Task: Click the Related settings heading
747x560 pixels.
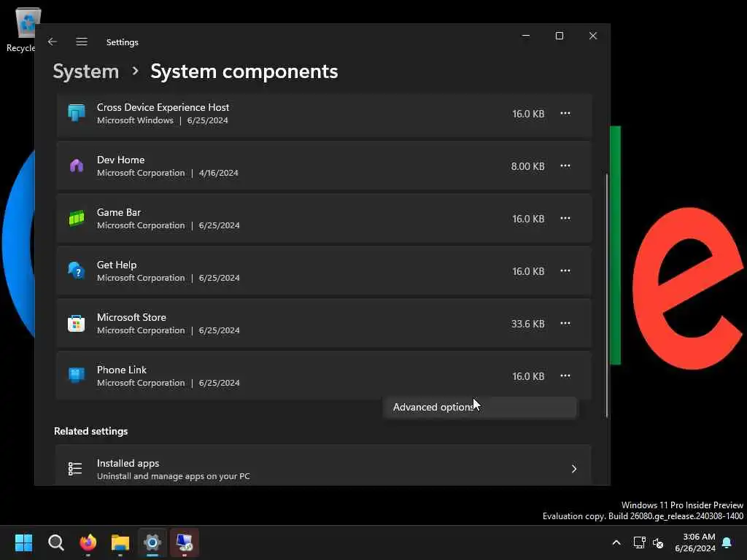Action: (x=90, y=431)
